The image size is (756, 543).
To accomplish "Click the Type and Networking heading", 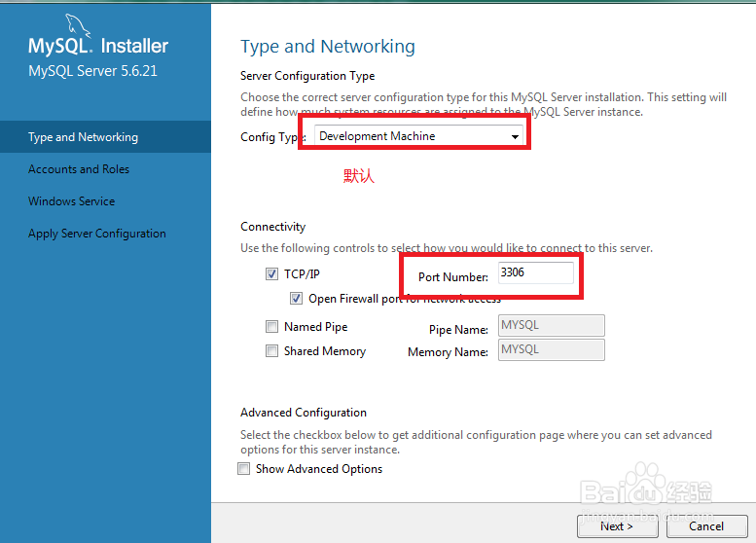I will 327,47.
